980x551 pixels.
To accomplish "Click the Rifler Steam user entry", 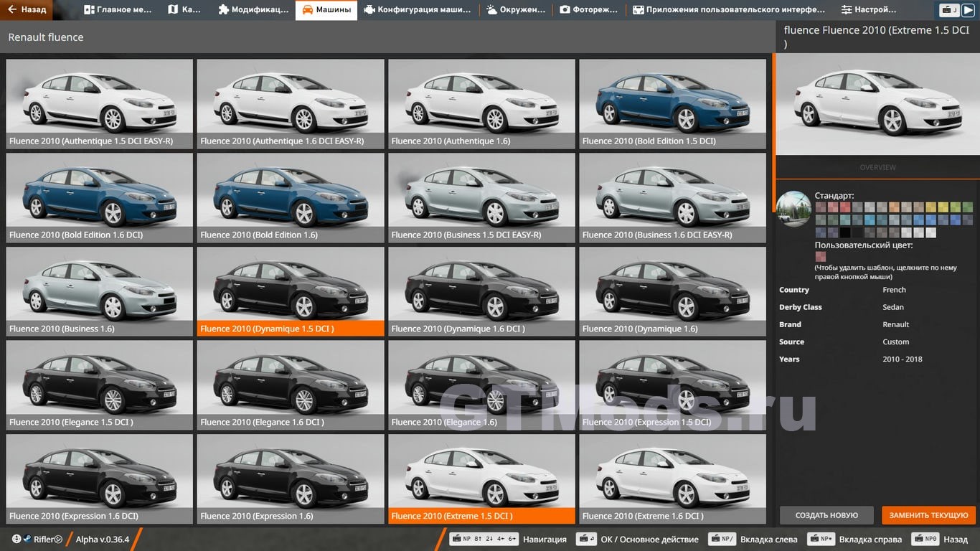I will [x=37, y=540].
